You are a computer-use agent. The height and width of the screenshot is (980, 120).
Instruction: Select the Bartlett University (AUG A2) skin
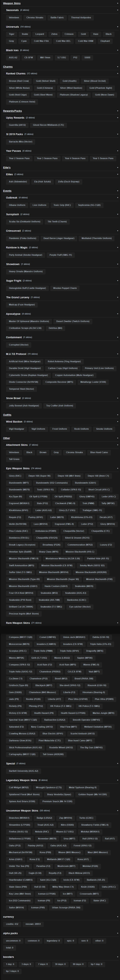(24, 771)
